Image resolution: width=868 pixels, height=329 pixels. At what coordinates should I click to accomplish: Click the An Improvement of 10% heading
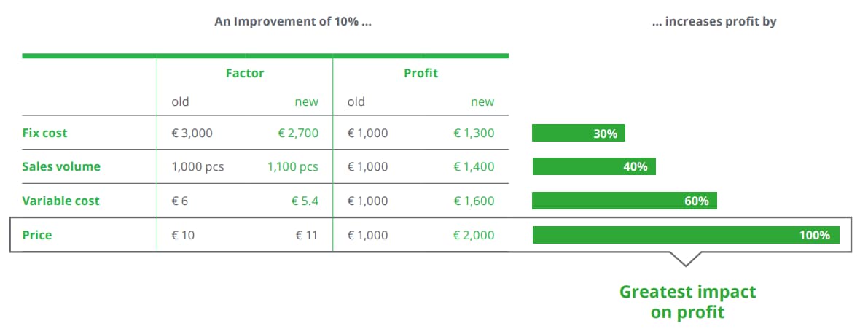tap(293, 22)
